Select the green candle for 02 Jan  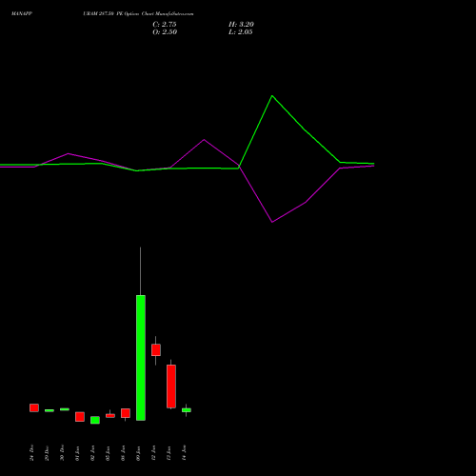click(95, 420)
